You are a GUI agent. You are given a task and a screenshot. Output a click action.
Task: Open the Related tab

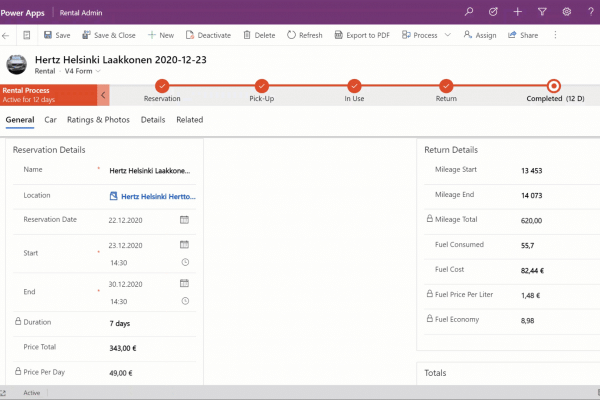(190, 120)
